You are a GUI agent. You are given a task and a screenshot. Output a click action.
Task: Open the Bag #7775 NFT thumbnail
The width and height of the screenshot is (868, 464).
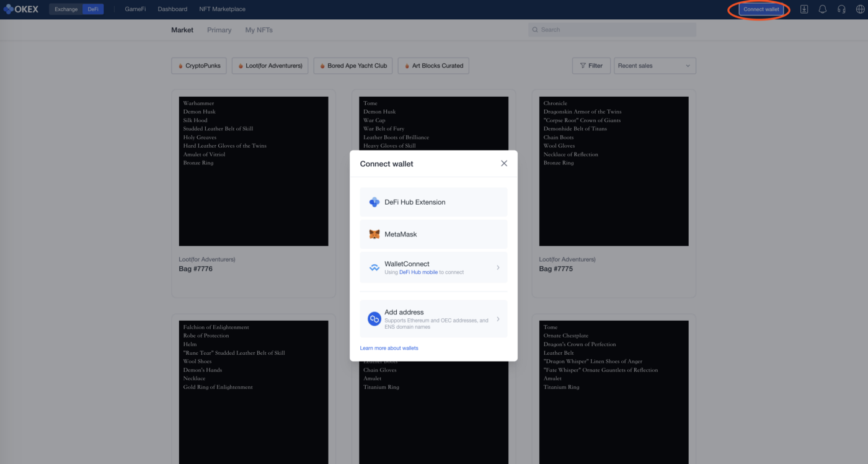click(x=614, y=171)
